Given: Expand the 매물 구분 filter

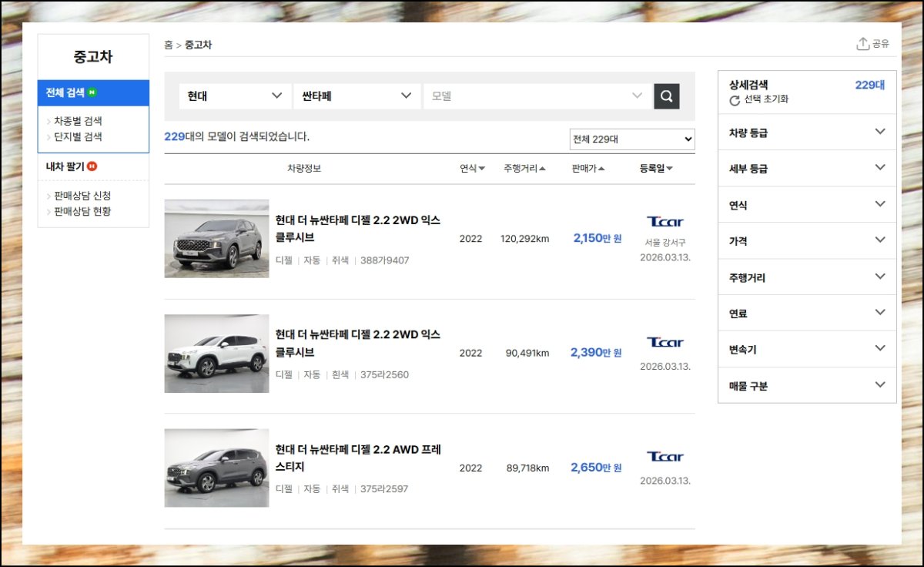Looking at the screenshot, I should point(807,386).
